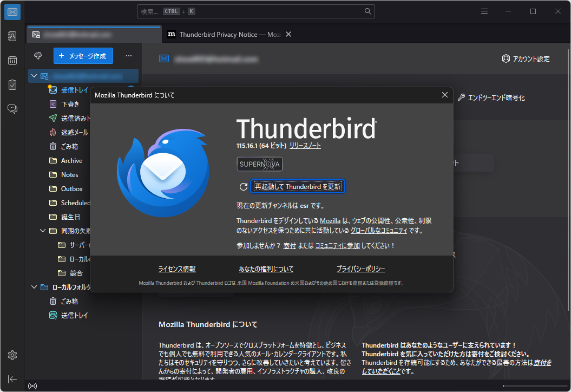Click the offline status indicator at bottom left

(x=32, y=385)
